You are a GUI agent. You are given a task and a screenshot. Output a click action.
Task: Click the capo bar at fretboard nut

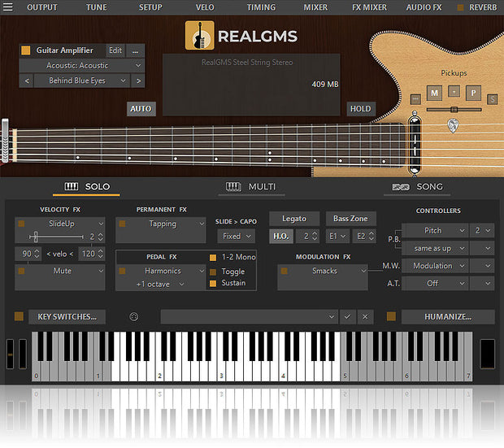click(x=6, y=141)
